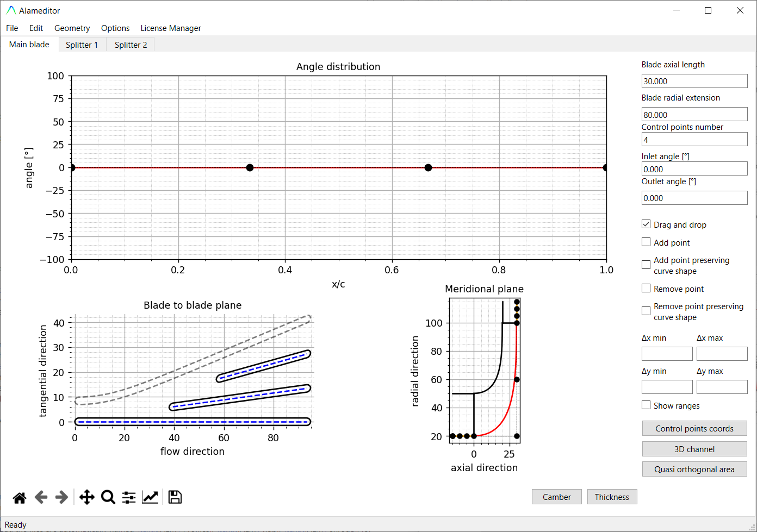Open the Configure subplots sliders icon
The height and width of the screenshot is (532, 757).
pyautogui.click(x=129, y=497)
